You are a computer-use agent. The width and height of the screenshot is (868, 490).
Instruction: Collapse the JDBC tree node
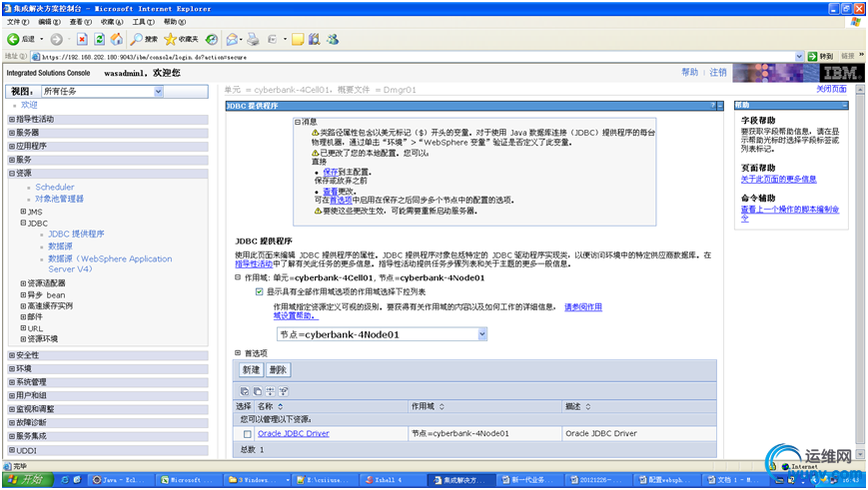[23, 223]
